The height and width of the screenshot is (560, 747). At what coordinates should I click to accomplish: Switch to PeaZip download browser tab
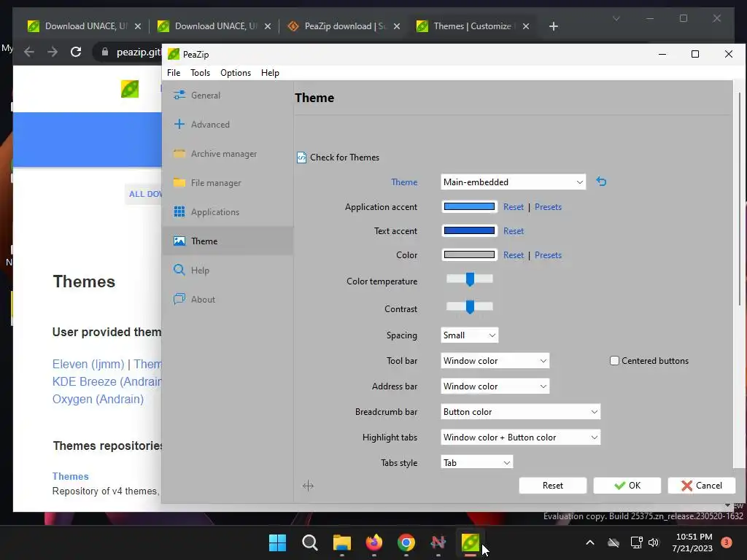(344, 26)
